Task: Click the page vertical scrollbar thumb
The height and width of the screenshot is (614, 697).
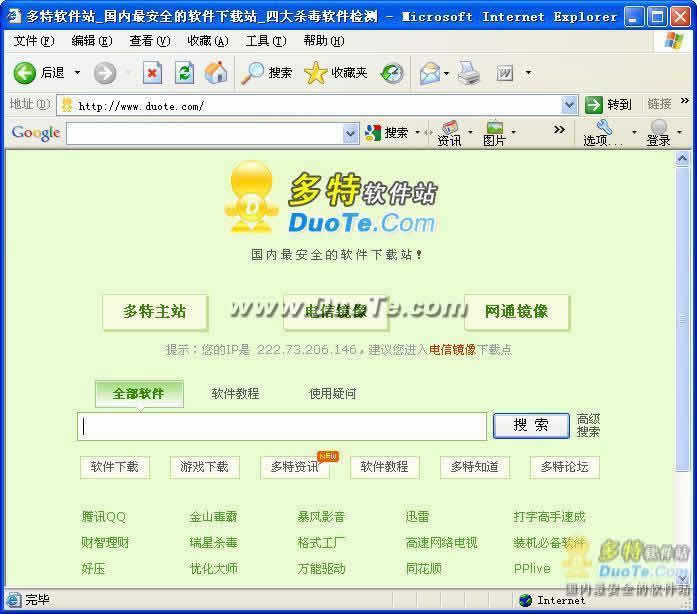Action: tap(683, 318)
